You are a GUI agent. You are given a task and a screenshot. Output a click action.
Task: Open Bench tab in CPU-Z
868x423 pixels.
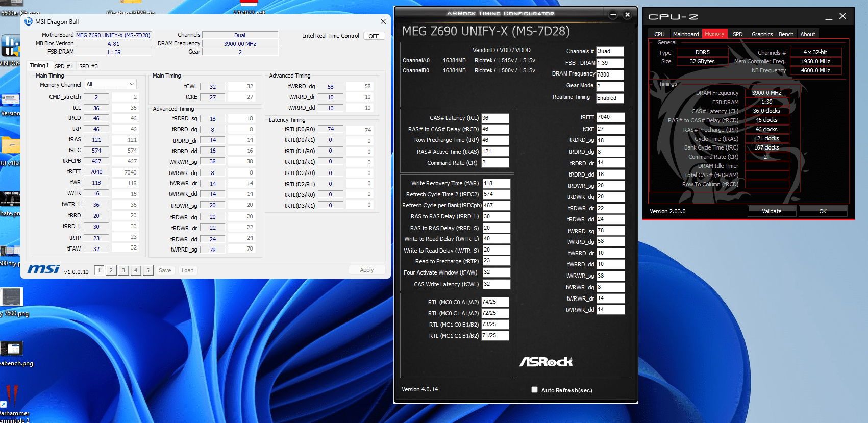(x=786, y=34)
